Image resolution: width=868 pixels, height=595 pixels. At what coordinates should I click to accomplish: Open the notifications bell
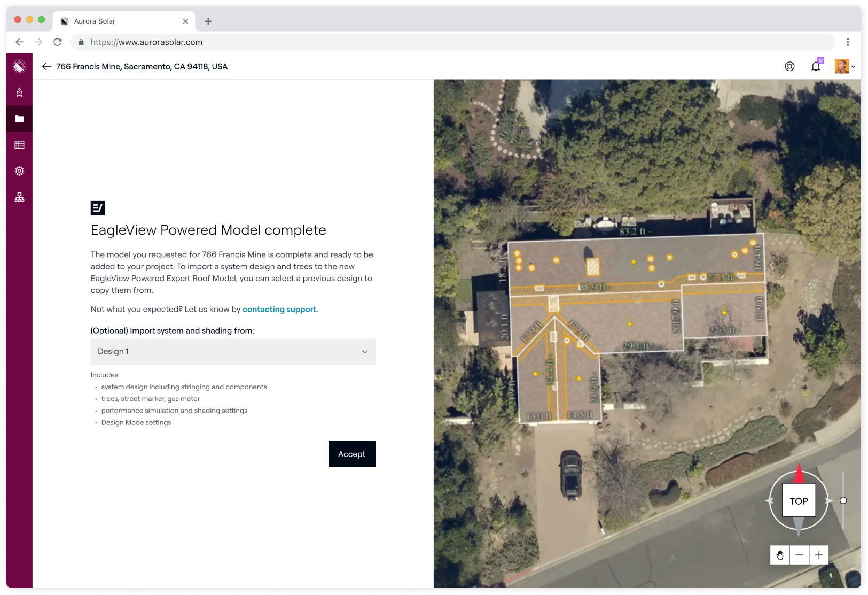point(816,66)
